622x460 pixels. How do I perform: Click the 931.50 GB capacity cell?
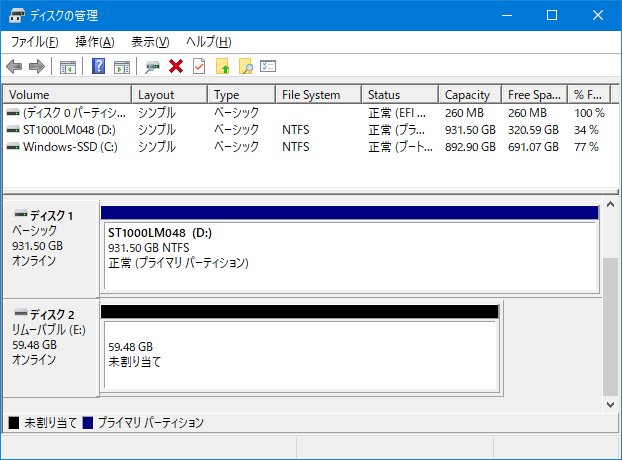(x=470, y=130)
